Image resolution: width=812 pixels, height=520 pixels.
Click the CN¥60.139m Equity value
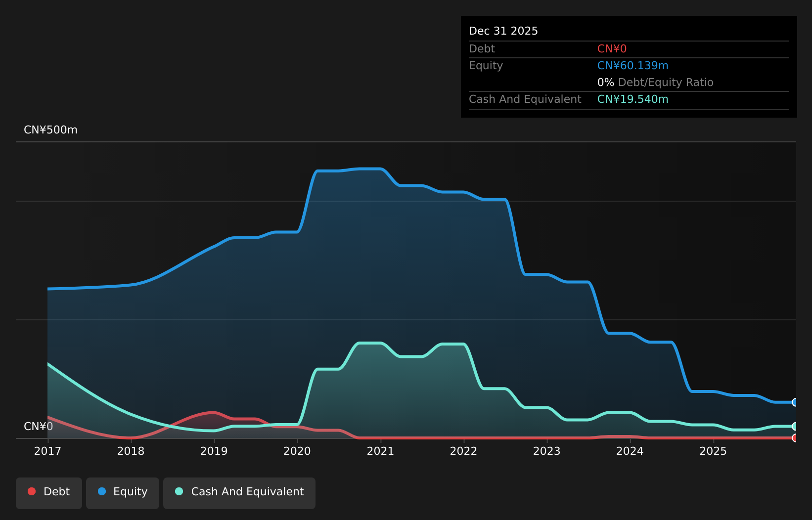point(632,66)
